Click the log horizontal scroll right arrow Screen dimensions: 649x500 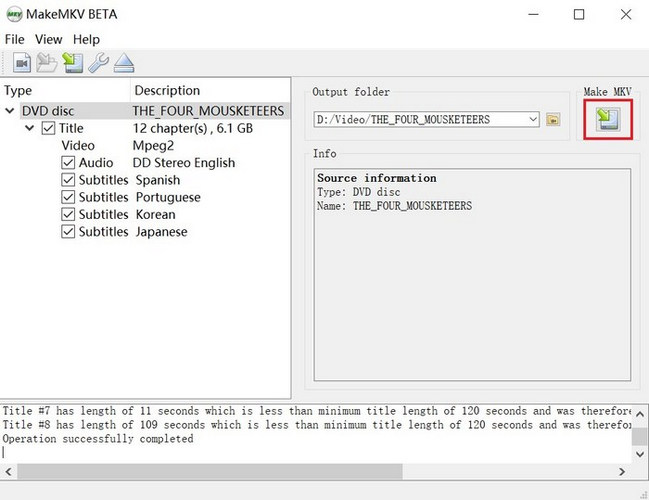pyautogui.click(x=622, y=471)
